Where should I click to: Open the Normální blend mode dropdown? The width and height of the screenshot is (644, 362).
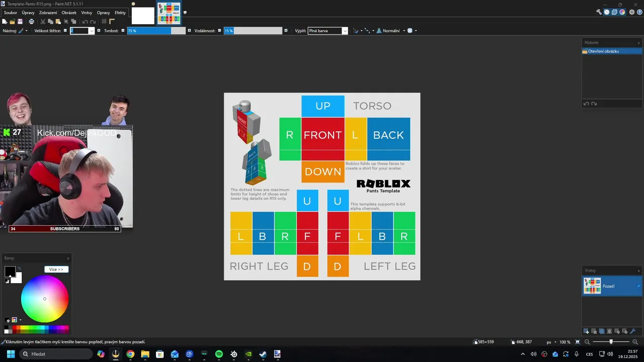coord(391,31)
